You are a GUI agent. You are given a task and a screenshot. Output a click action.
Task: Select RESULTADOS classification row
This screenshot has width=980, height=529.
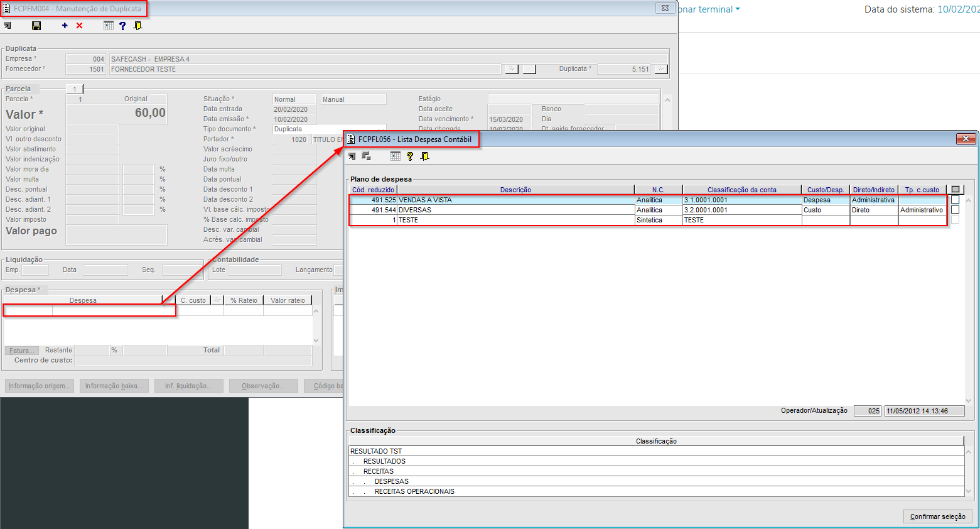(x=656, y=461)
